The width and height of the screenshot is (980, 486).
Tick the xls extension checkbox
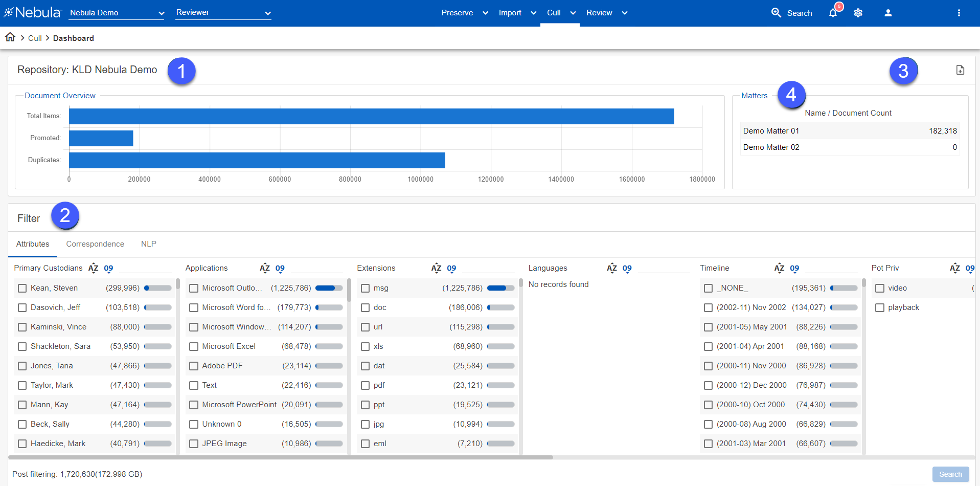pos(366,346)
